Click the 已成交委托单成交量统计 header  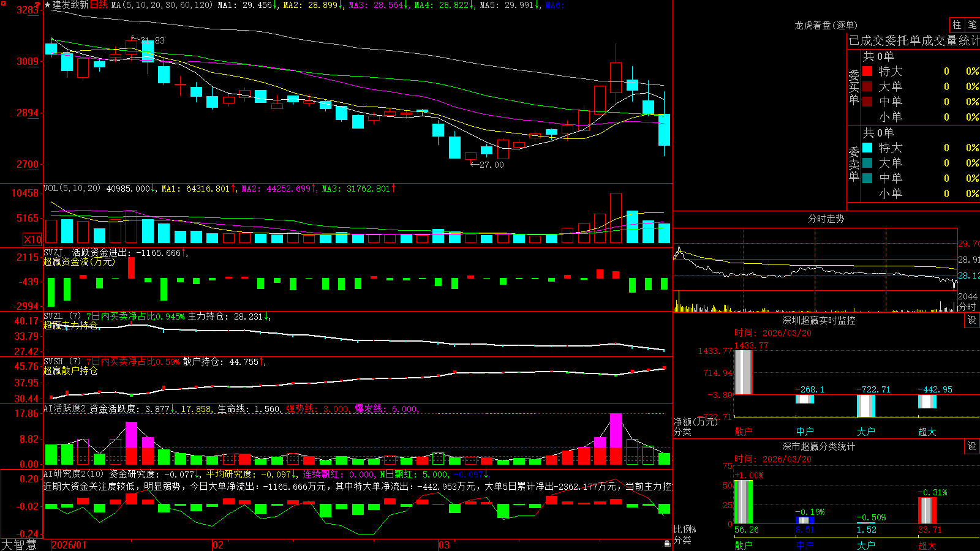point(914,40)
